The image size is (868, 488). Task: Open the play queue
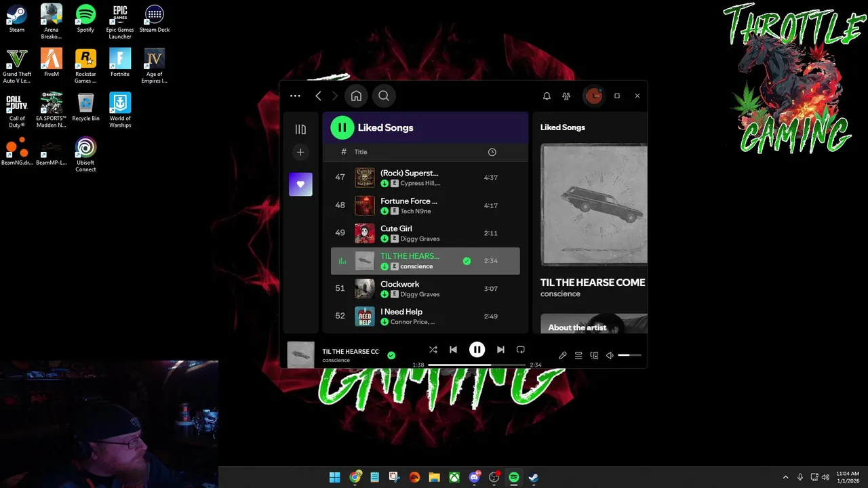[x=578, y=355]
